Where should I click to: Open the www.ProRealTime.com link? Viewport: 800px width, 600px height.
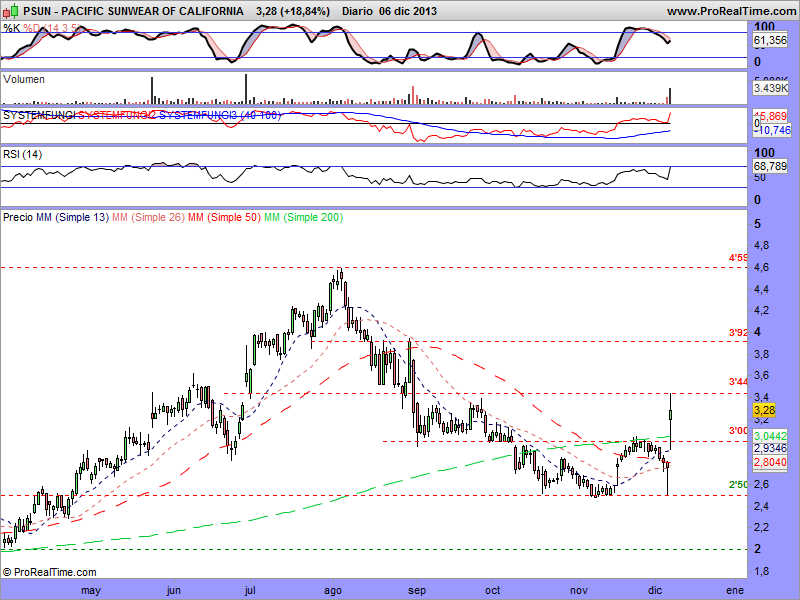(x=731, y=11)
